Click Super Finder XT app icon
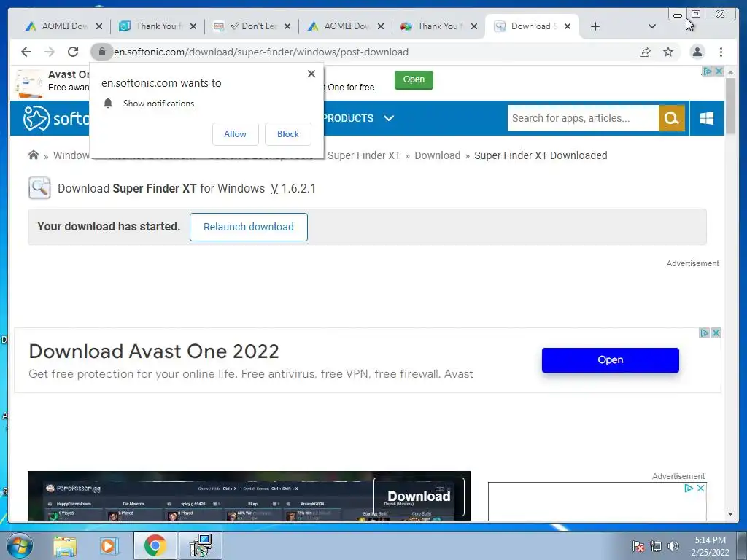 tap(39, 188)
